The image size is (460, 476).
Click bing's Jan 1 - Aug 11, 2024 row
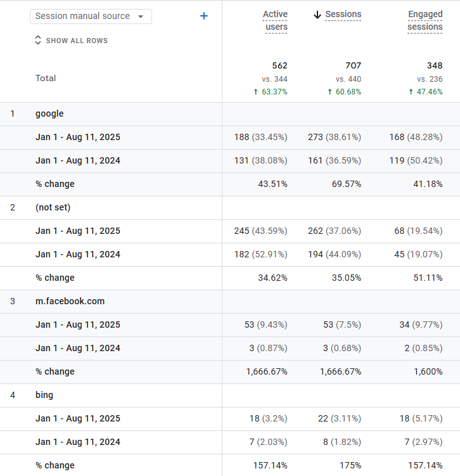[x=77, y=442]
